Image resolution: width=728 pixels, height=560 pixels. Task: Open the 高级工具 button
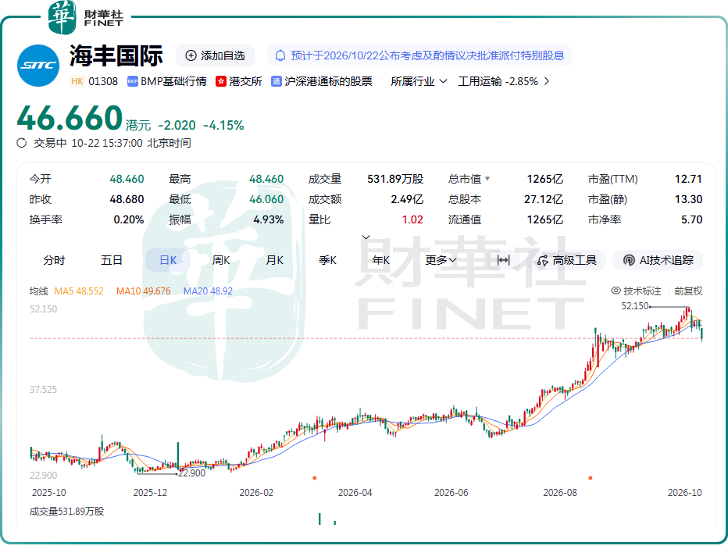(x=567, y=261)
